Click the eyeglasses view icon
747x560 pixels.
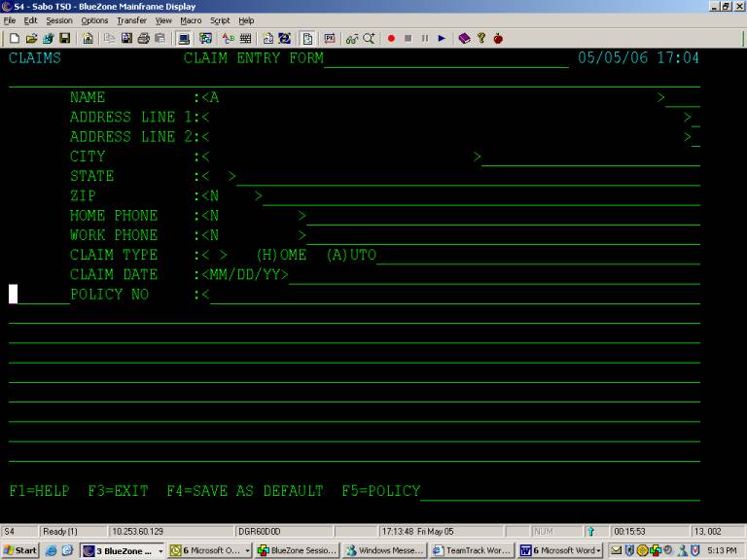pyautogui.click(x=352, y=39)
